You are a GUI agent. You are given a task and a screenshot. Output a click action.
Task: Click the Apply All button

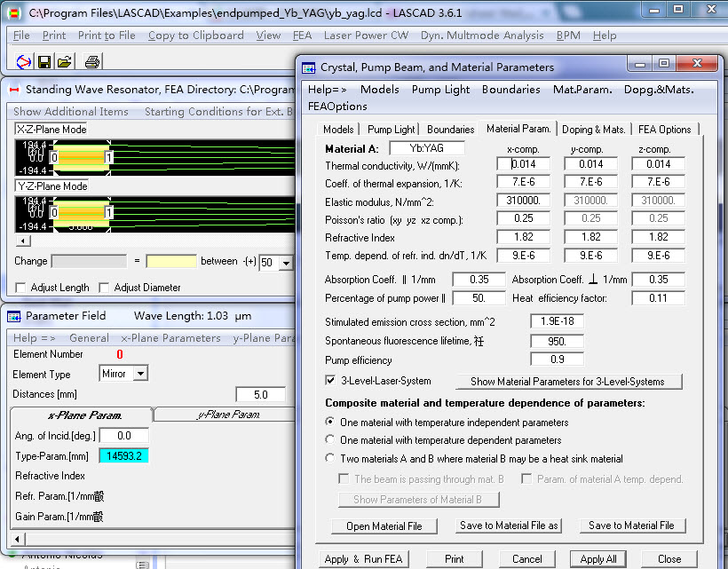click(x=598, y=559)
